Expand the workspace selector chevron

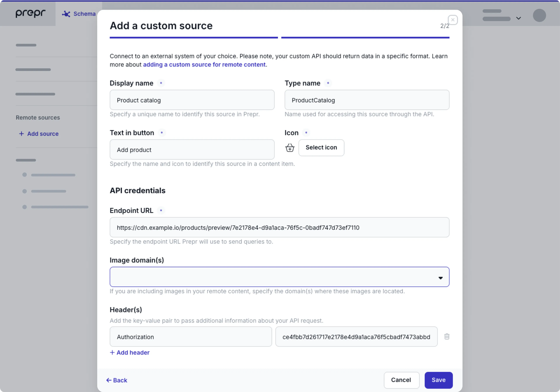pos(519,18)
